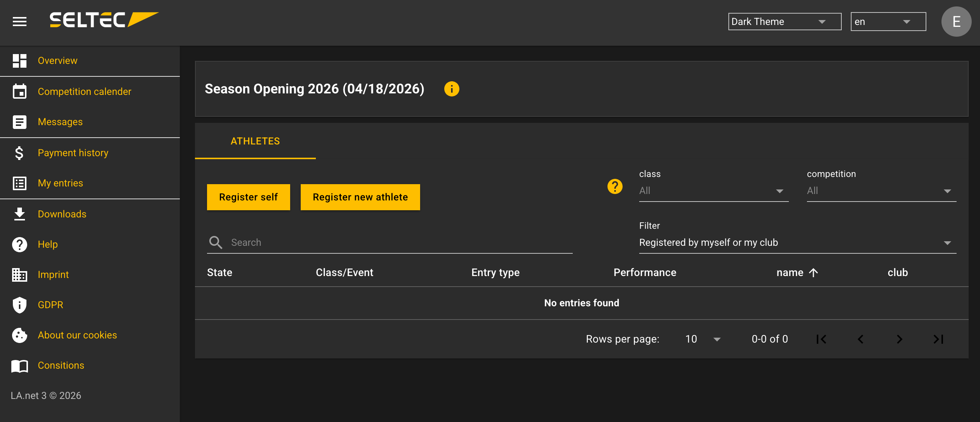
Task: Go to the previous page of results
Action: [x=860, y=339]
